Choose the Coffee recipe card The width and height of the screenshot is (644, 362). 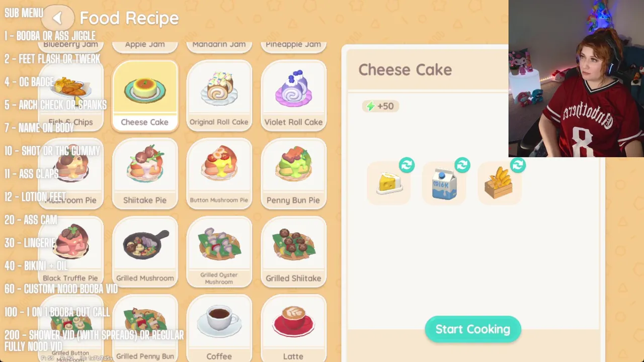[x=219, y=328]
